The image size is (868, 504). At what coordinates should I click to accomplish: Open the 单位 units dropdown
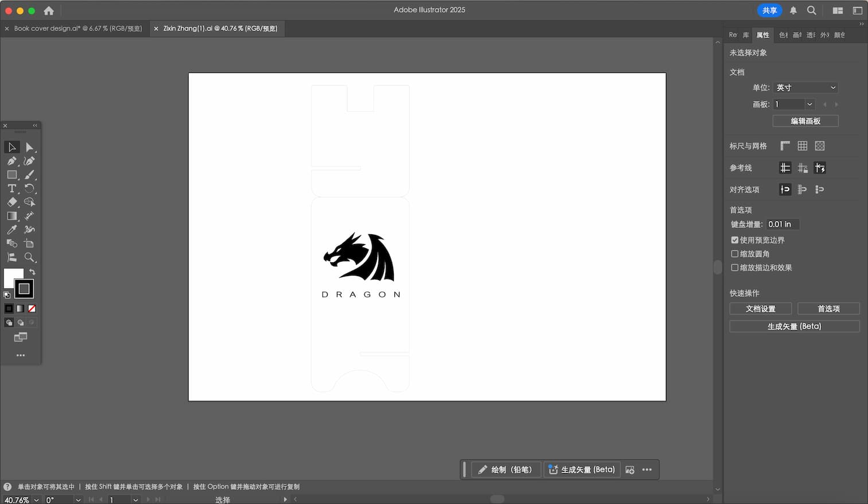[x=805, y=88]
